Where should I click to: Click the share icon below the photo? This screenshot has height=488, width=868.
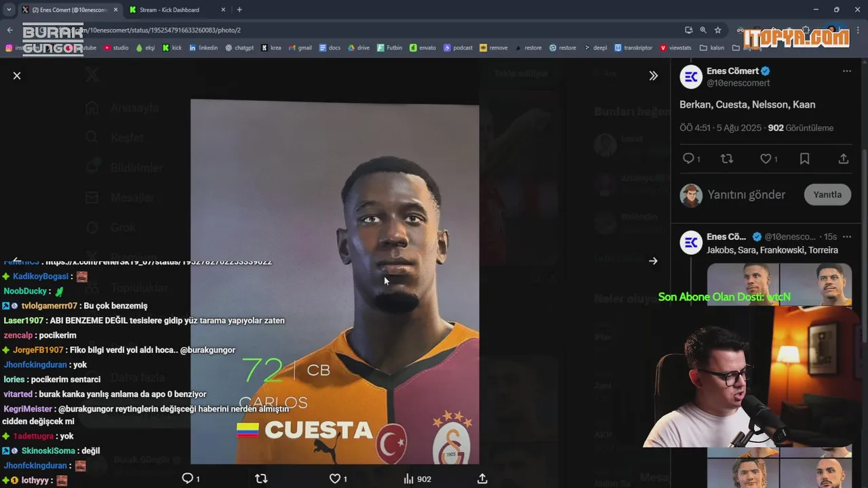pos(482,479)
